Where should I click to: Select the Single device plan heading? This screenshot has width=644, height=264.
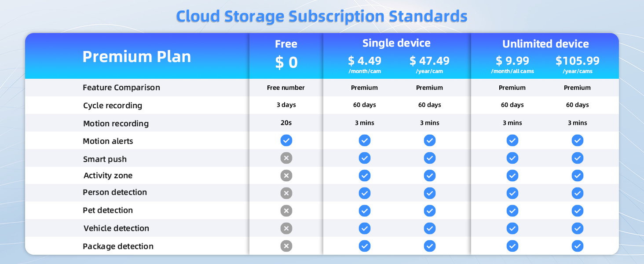(396, 43)
